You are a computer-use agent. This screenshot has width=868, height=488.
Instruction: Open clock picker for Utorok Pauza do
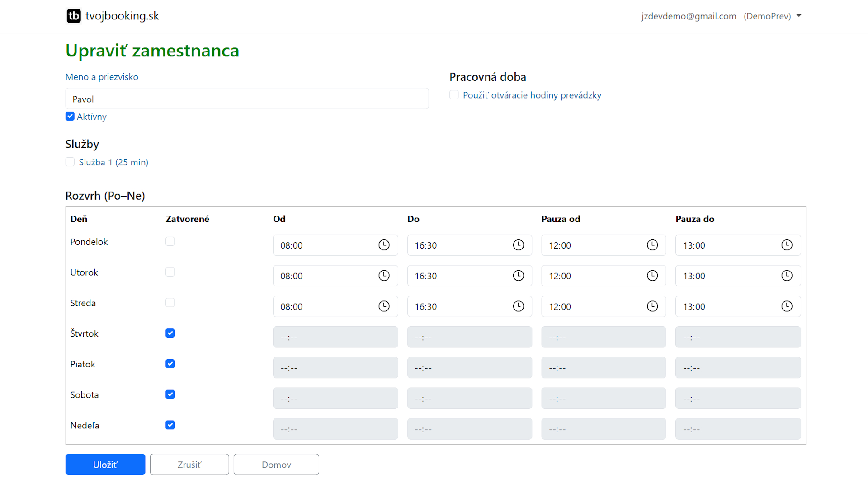[x=787, y=276]
